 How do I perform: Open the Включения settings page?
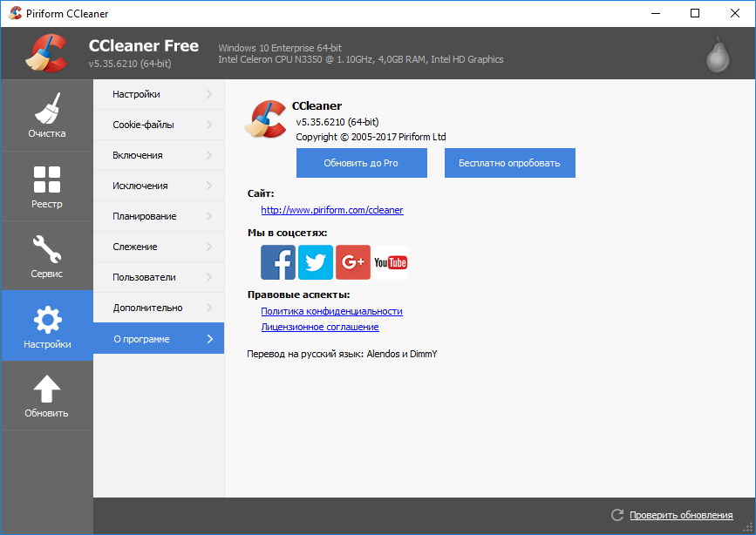click(x=159, y=155)
